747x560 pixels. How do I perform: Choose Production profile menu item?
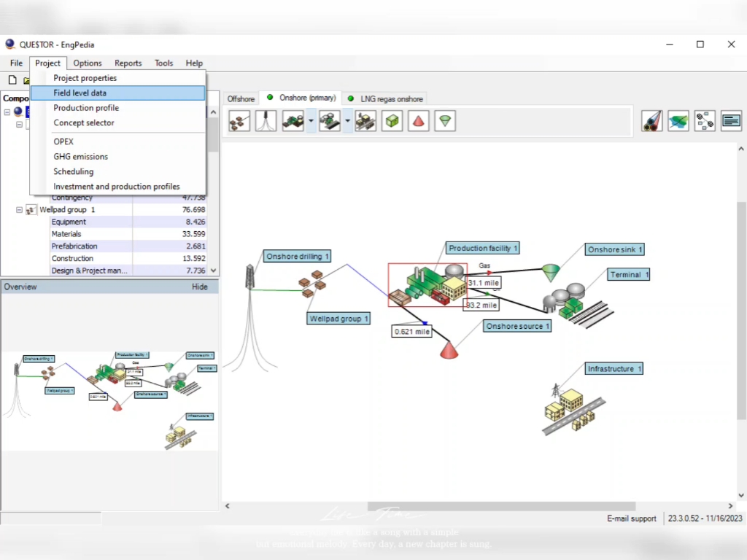pos(118,108)
